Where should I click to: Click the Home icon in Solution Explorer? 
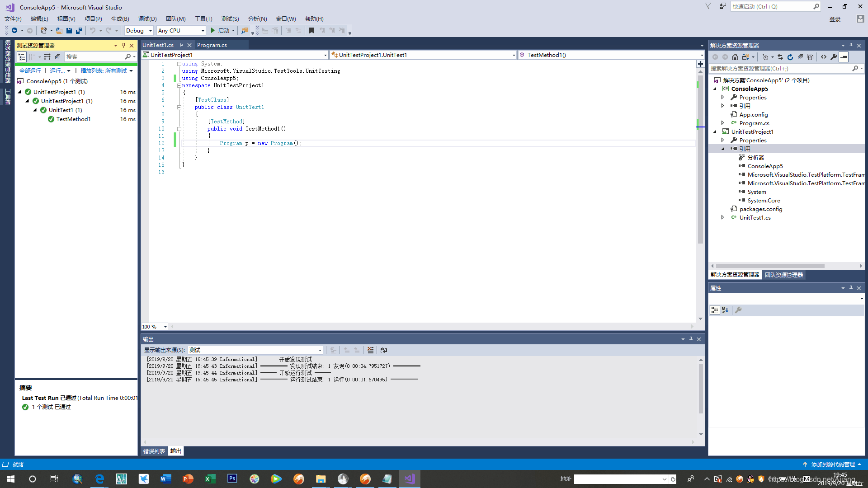point(735,57)
